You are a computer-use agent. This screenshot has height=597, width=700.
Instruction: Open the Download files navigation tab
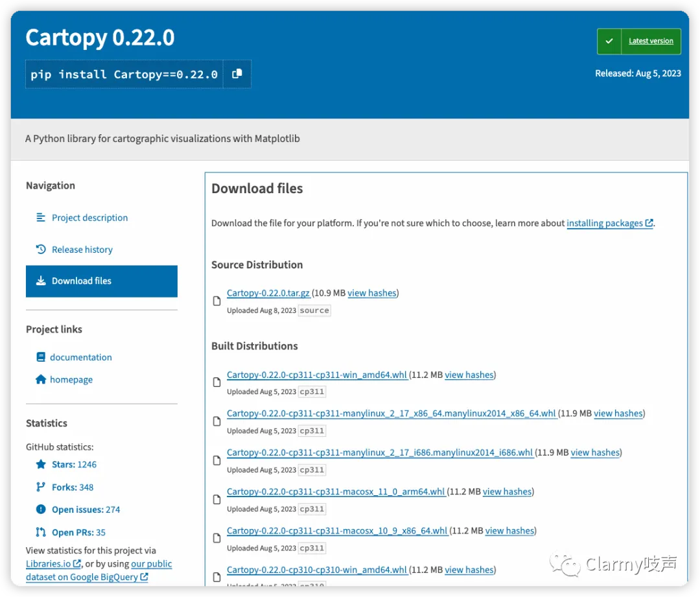102,281
